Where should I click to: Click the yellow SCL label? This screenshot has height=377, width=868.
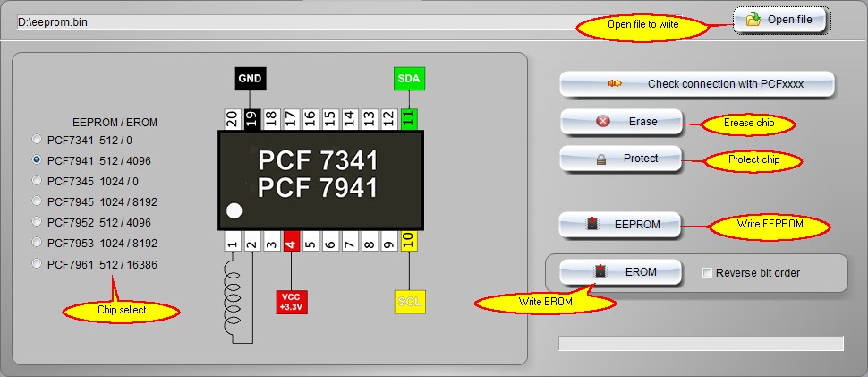point(410,302)
